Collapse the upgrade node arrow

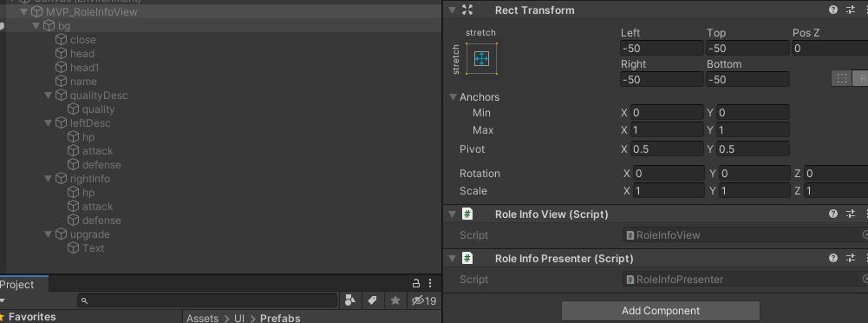(49, 234)
